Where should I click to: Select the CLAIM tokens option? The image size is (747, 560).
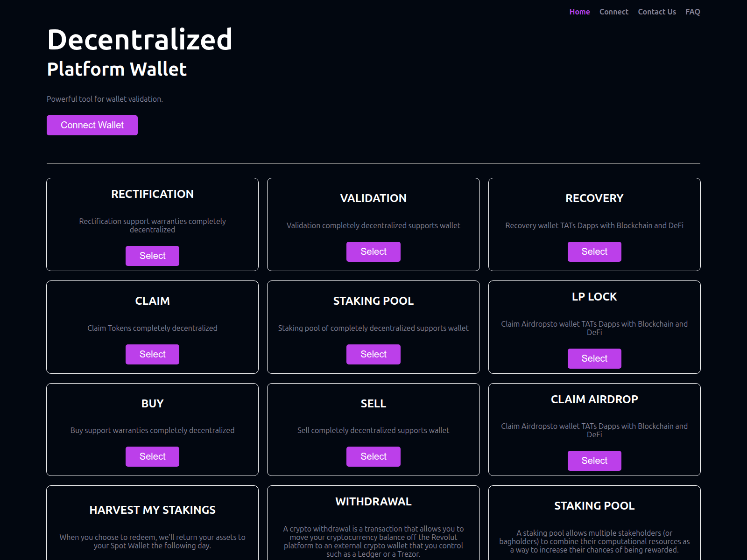tap(152, 354)
